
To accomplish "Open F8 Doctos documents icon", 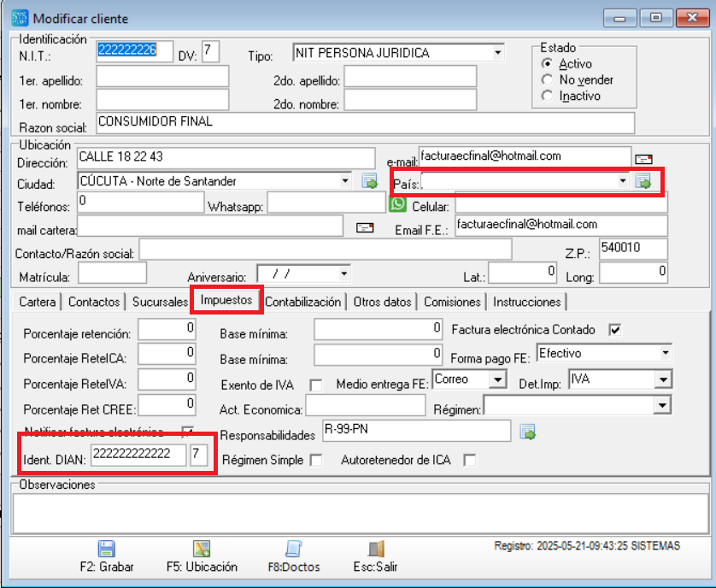I will point(294,549).
